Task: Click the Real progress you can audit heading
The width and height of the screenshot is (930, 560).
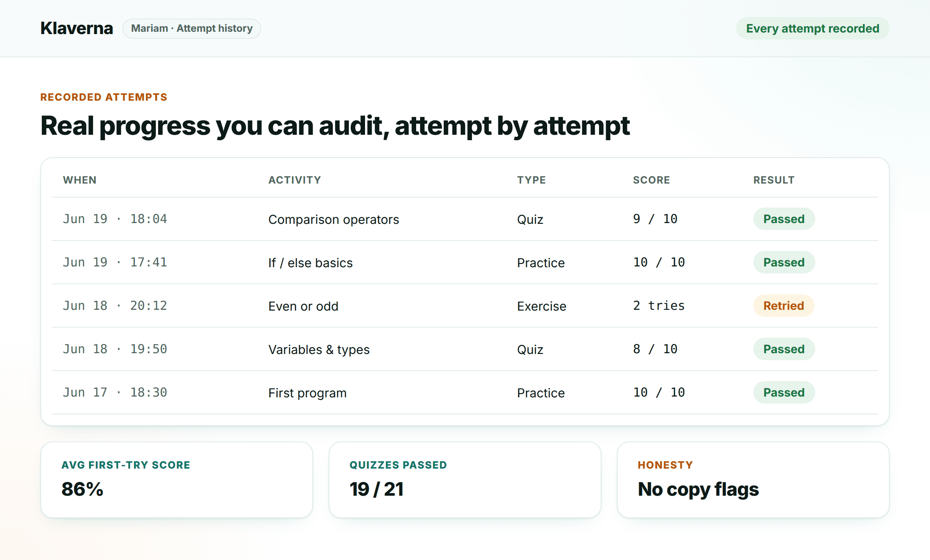Action: pyautogui.click(x=335, y=126)
